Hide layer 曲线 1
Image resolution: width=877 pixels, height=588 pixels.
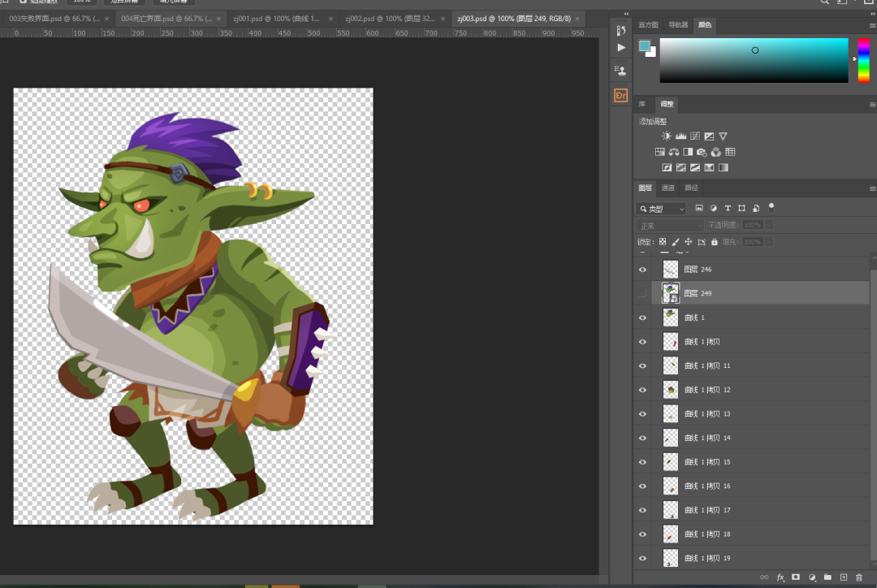pyautogui.click(x=642, y=318)
